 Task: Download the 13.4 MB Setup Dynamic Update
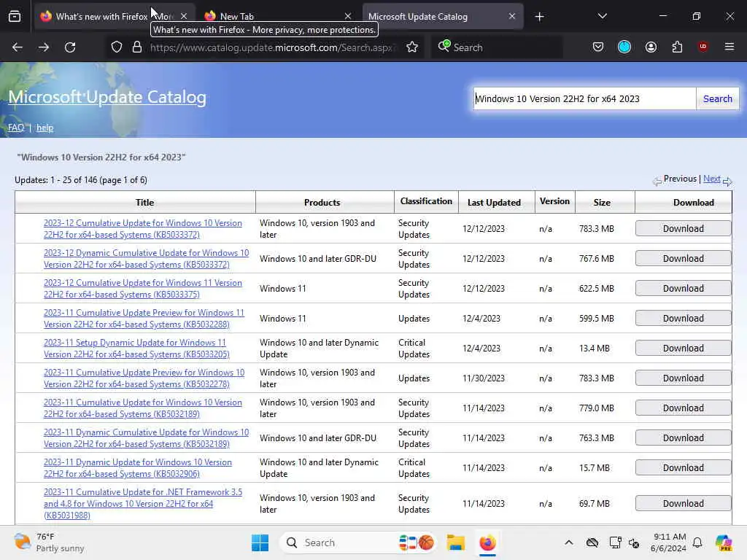pos(683,348)
